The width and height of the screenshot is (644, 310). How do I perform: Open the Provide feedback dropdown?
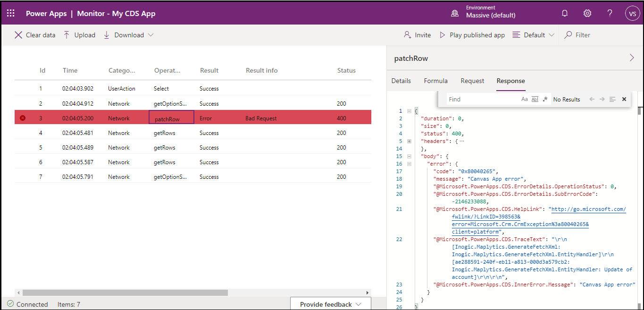331,304
